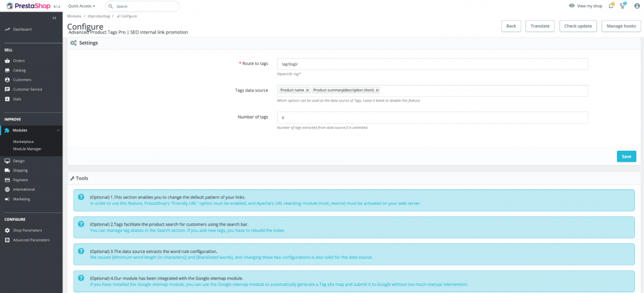
Task: Click the Number of tags field
Action: tap(433, 118)
